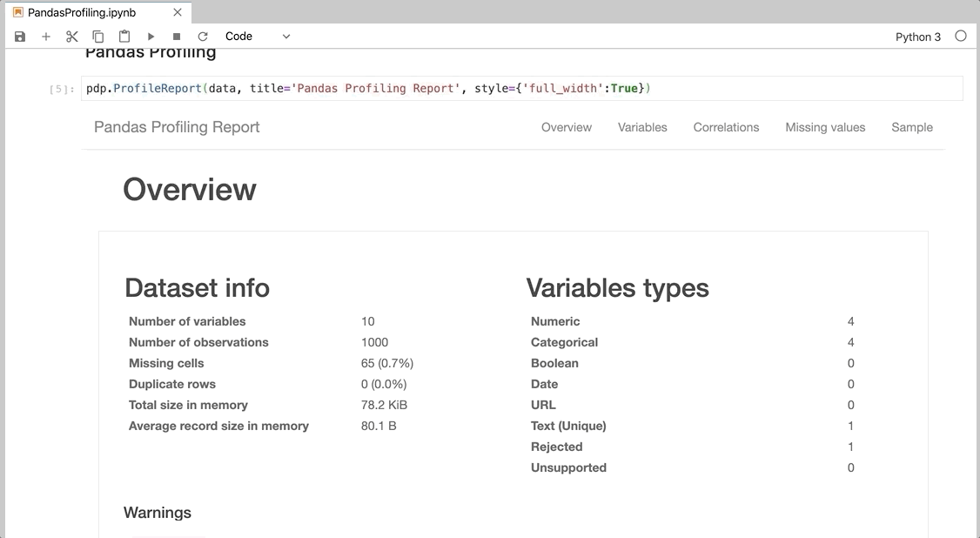Go to the Variables section link
The height and width of the screenshot is (538, 980).
coord(642,127)
